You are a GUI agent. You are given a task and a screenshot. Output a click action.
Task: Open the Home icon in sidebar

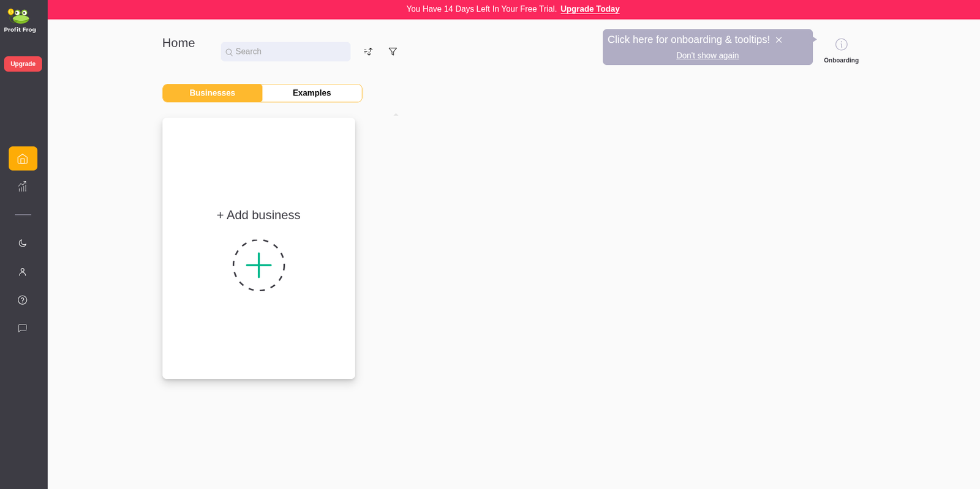tap(23, 159)
